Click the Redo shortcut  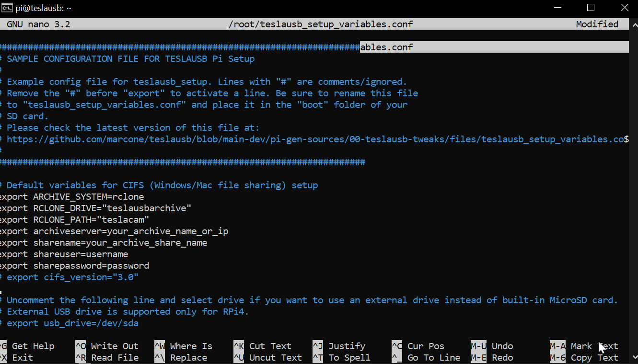[492, 358]
